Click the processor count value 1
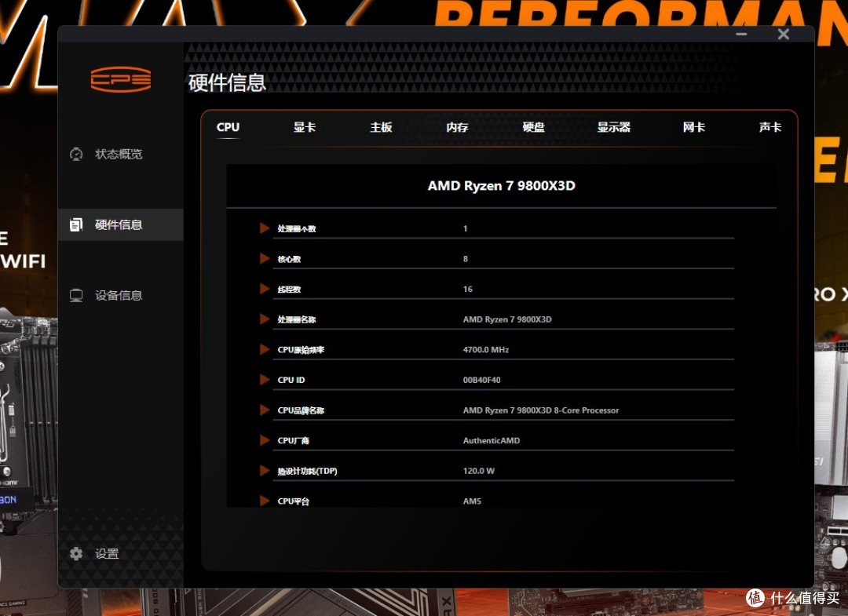The width and height of the screenshot is (848, 616). point(465,228)
